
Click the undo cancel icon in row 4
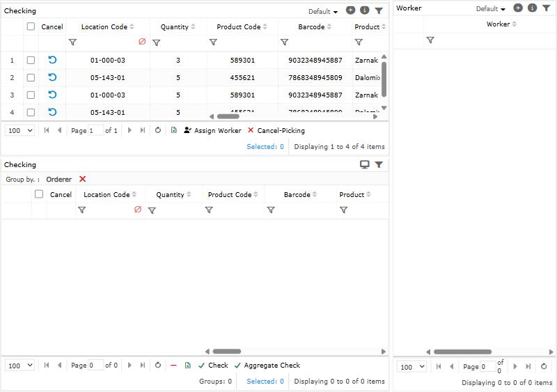pyautogui.click(x=52, y=112)
